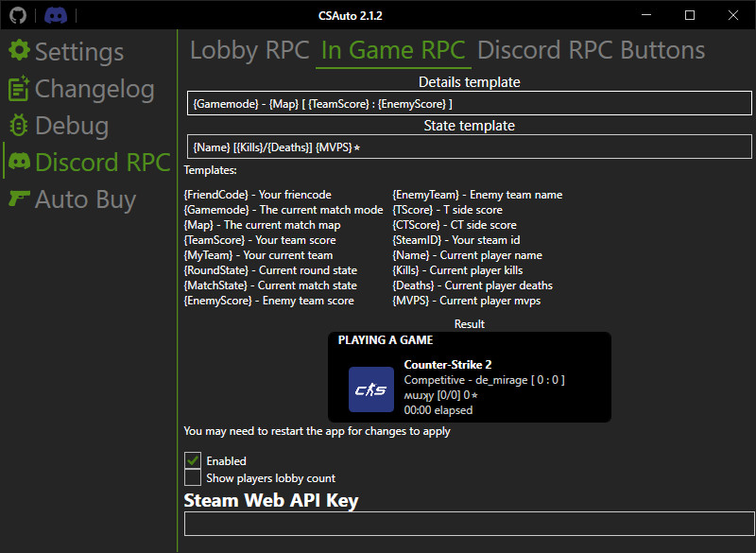Select the Discord RPC sidebar label
The image size is (756, 553).
tap(103, 162)
